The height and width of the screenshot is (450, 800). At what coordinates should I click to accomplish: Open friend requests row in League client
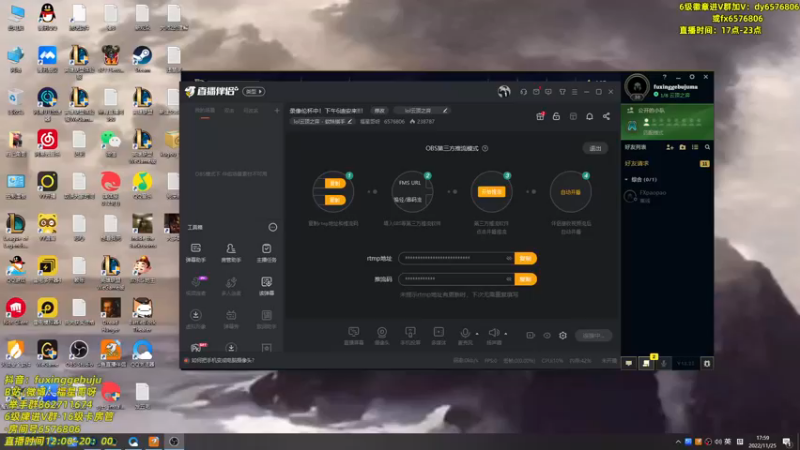point(667,163)
